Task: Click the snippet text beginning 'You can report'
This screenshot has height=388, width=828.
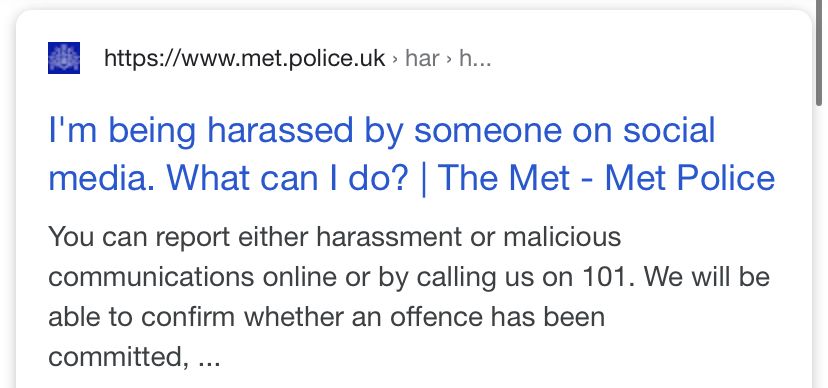Action: click(x=409, y=296)
